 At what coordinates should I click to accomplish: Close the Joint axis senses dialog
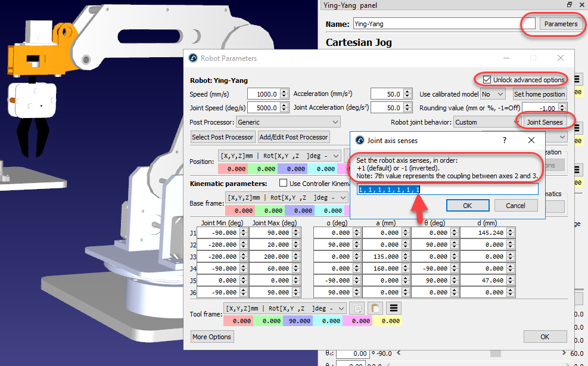[x=531, y=140]
